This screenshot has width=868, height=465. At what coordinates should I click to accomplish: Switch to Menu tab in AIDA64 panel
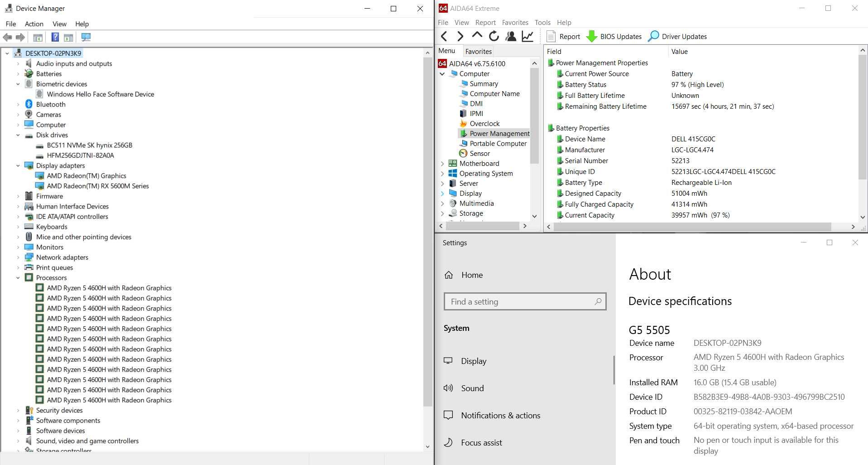click(446, 51)
